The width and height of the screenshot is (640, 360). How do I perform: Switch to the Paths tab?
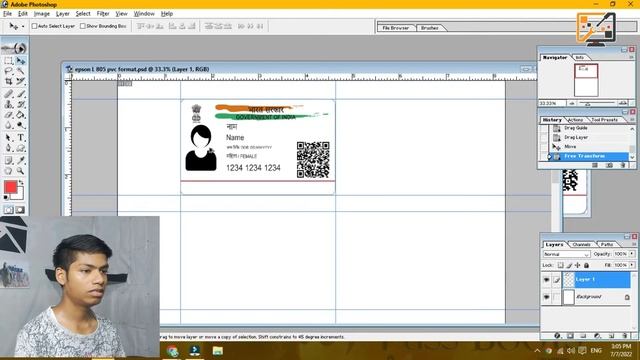pos(607,244)
